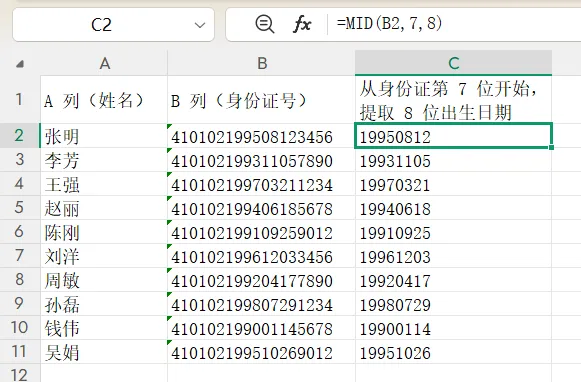Click header cell 从身份证第 7 位开始
This screenshot has width=581, height=382.
click(x=454, y=99)
